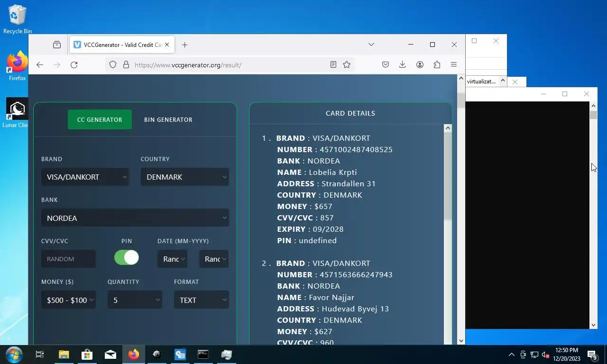Click the muted volume tray icon
Viewport: 607px width, 364px height.
(545, 355)
